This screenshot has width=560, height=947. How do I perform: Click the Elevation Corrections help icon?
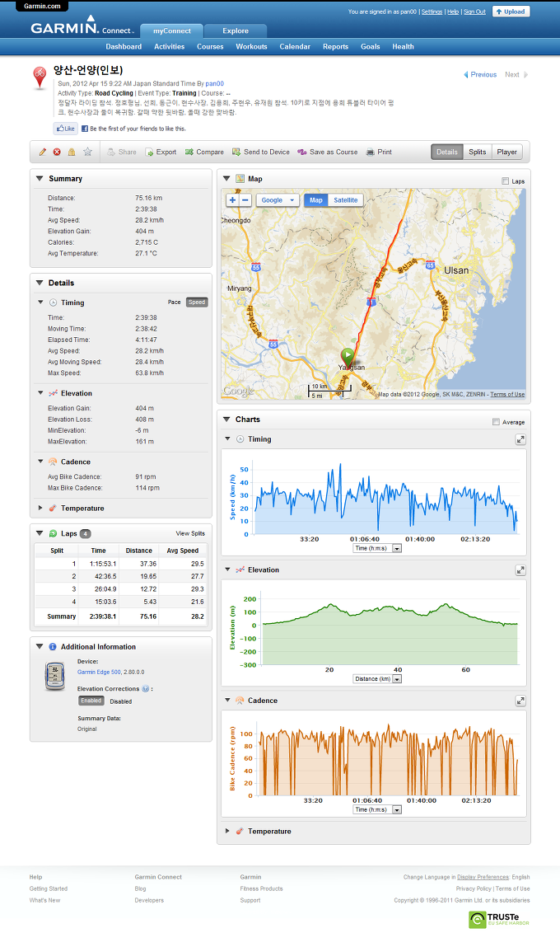(146, 688)
